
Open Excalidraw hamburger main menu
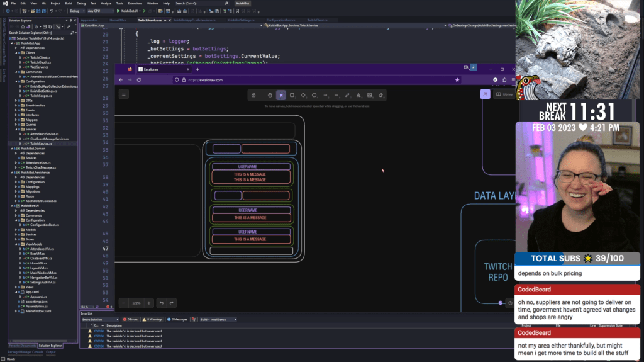124,94
